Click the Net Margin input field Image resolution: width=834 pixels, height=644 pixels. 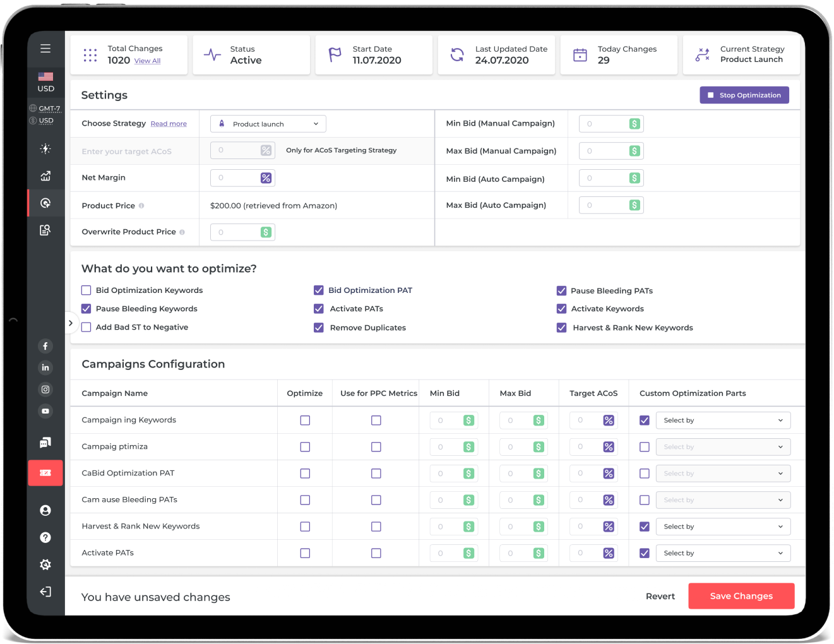tap(235, 178)
